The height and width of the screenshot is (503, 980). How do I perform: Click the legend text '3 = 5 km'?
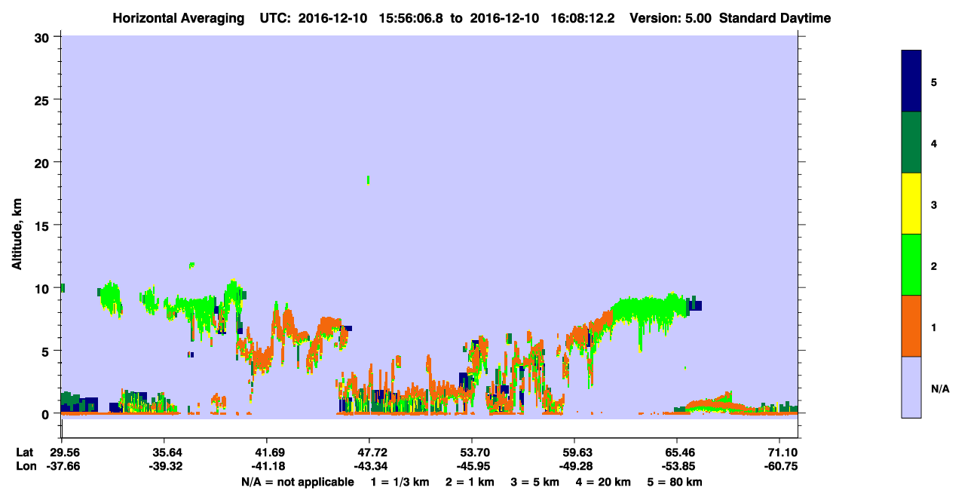click(x=535, y=482)
